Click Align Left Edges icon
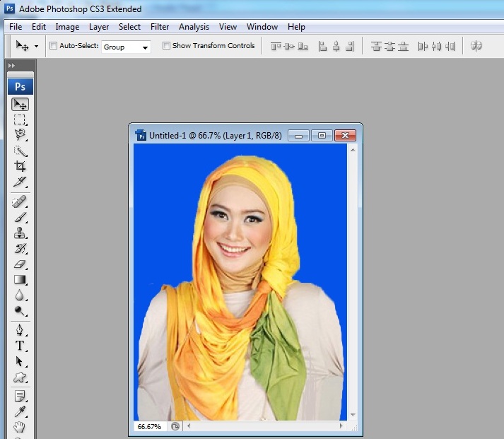 click(x=322, y=47)
